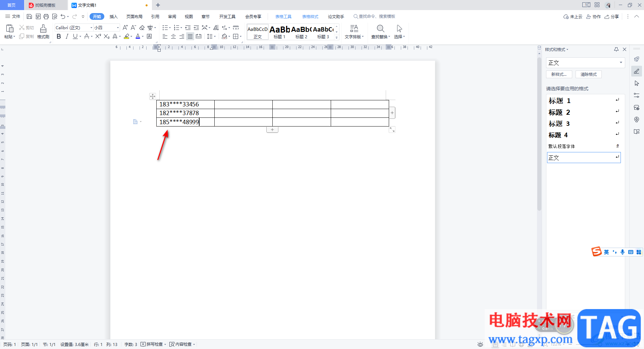Align text right
Viewport: 644px width, 349px height.
click(x=181, y=36)
